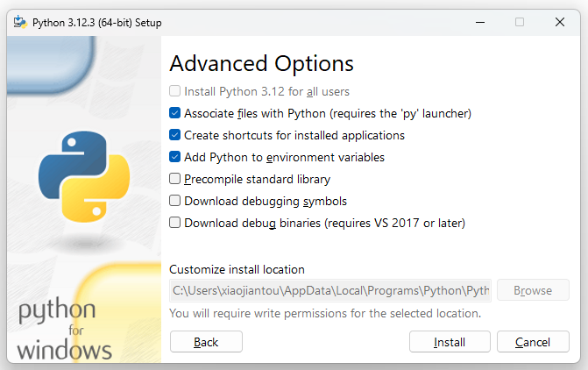Click the install location path field

click(x=329, y=290)
